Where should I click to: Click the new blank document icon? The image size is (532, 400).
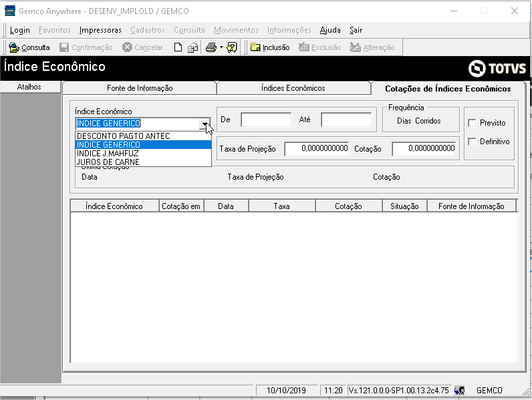(178, 47)
